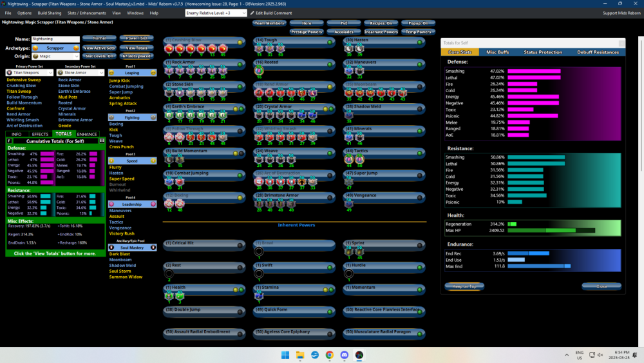Viewport: 644px width, 363px height.
Task: Toggle the Brimstone Armor power indicator
Action: point(330,198)
